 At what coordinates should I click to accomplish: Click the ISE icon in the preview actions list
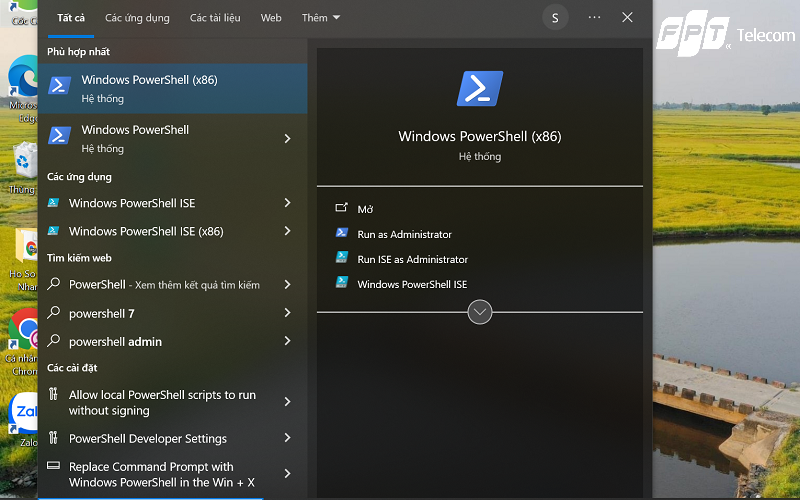342,282
